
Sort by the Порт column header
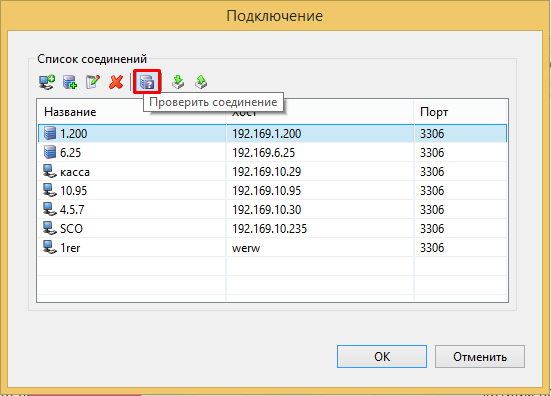point(460,112)
